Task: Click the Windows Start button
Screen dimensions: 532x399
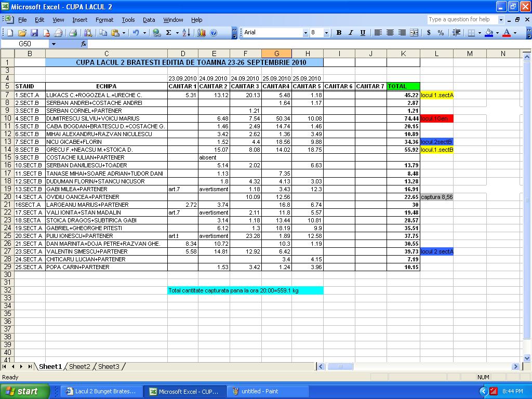Action: tap(24, 391)
